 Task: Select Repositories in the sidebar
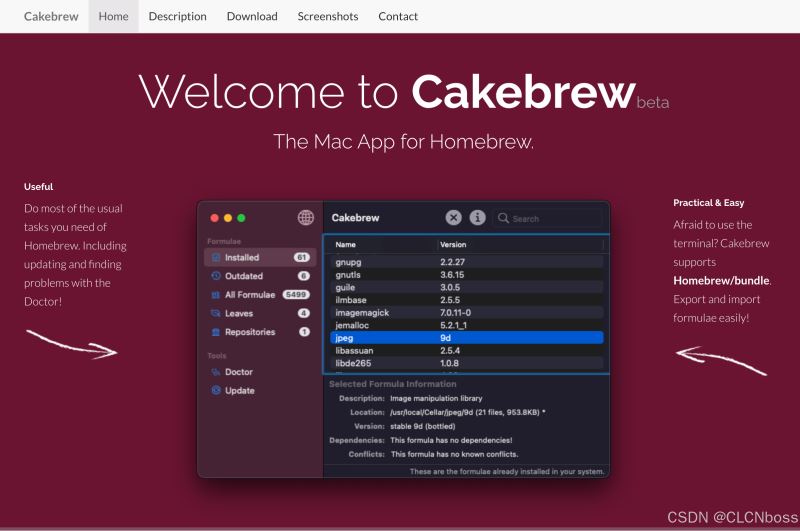(x=260, y=332)
